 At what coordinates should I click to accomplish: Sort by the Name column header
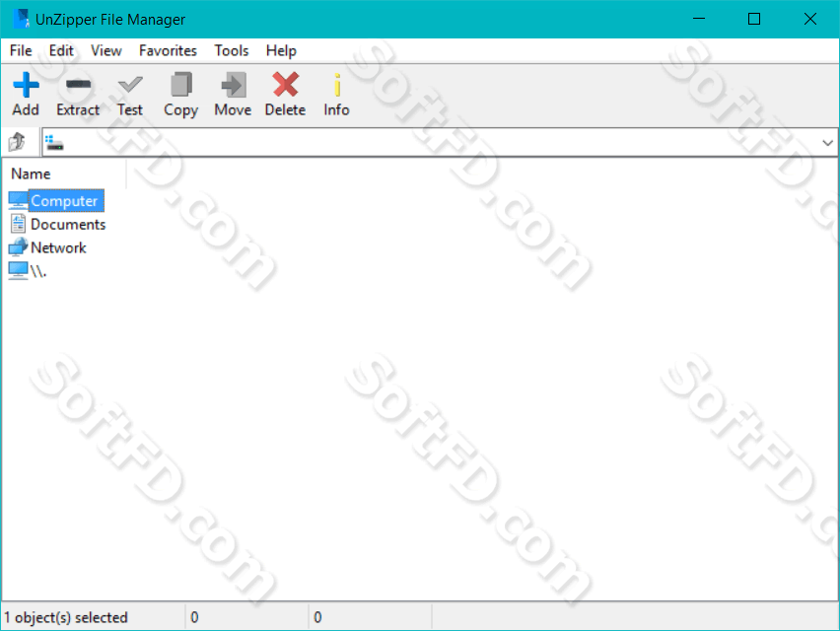[x=32, y=174]
